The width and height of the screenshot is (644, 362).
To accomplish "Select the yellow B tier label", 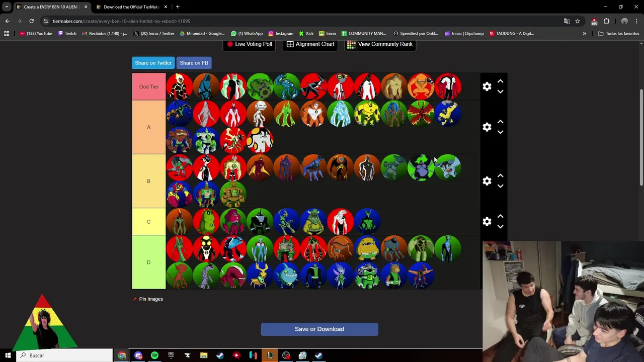I will [148, 181].
